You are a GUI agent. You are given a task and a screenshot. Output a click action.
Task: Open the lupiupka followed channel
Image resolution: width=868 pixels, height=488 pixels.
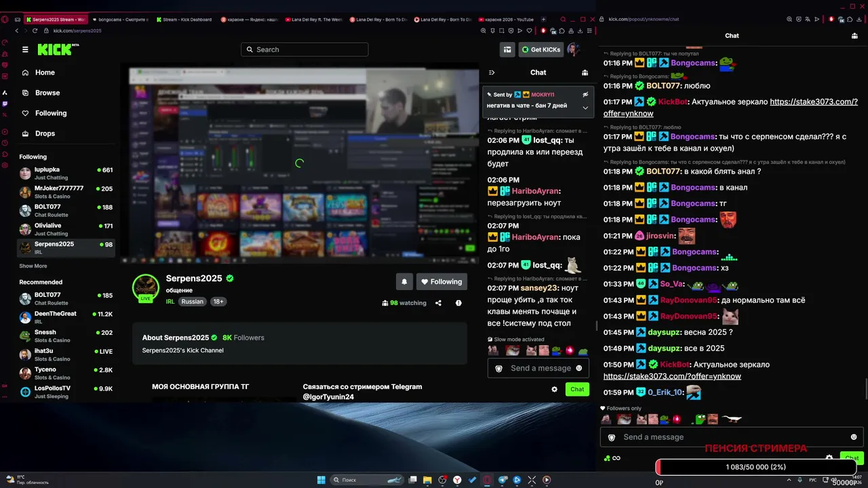pos(66,174)
